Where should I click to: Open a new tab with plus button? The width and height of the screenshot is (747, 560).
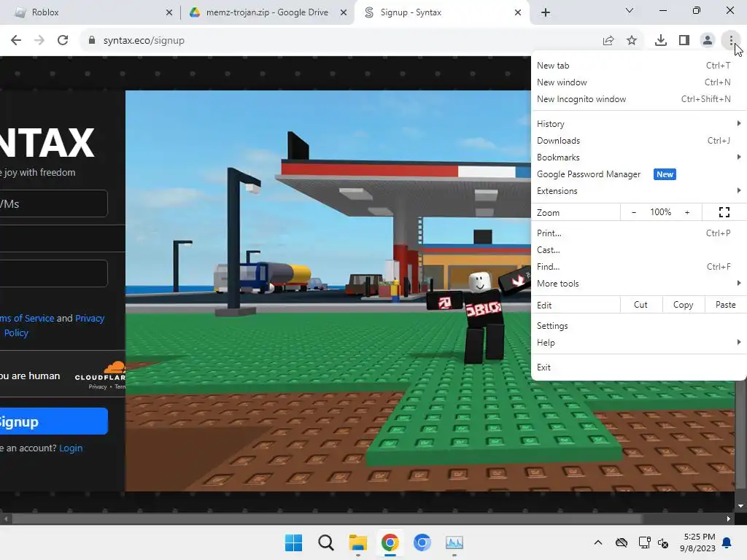pos(546,12)
